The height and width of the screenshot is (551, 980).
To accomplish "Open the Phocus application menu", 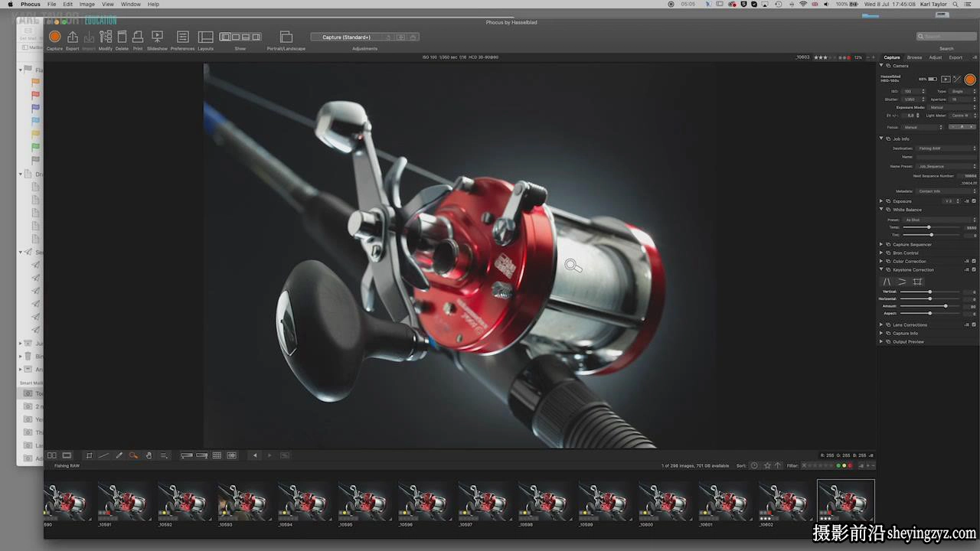I will pyautogui.click(x=31, y=5).
